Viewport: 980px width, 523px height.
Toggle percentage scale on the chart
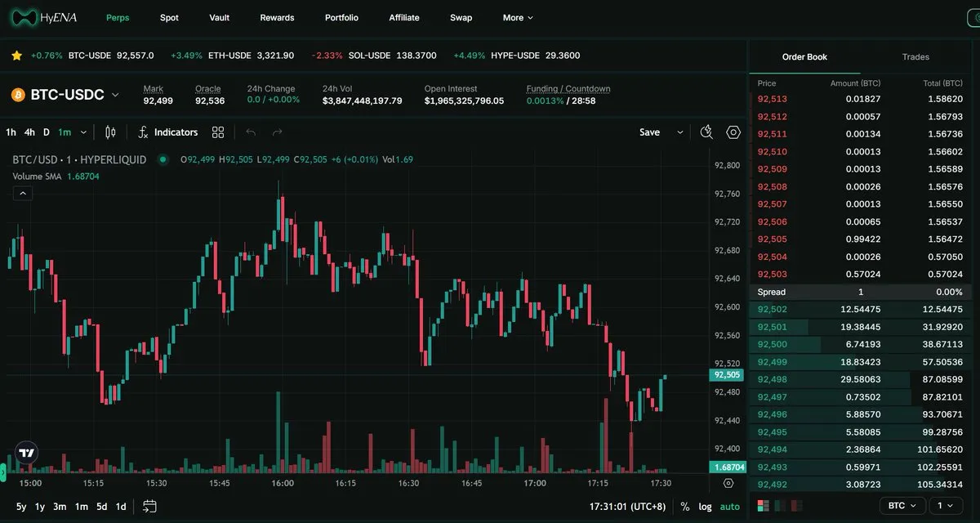(684, 507)
